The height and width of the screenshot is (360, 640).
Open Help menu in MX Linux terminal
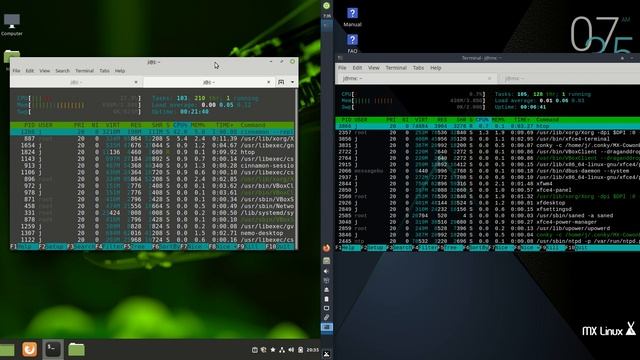coord(436,68)
